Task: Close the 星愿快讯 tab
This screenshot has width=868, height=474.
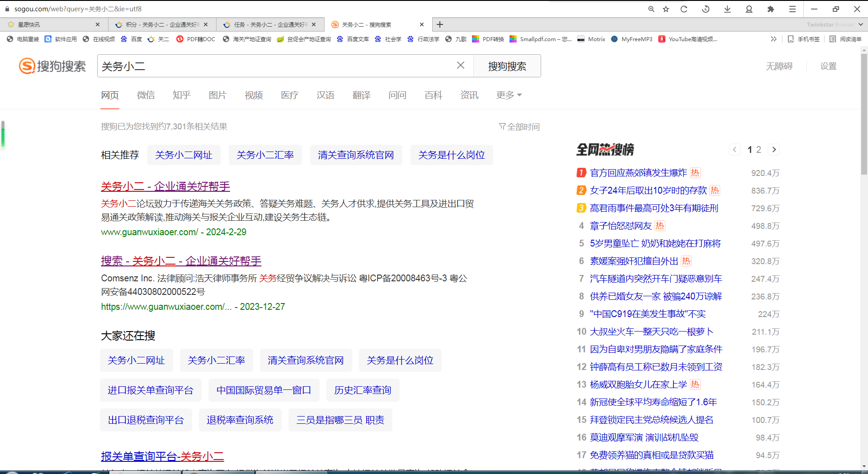Action: click(98, 24)
